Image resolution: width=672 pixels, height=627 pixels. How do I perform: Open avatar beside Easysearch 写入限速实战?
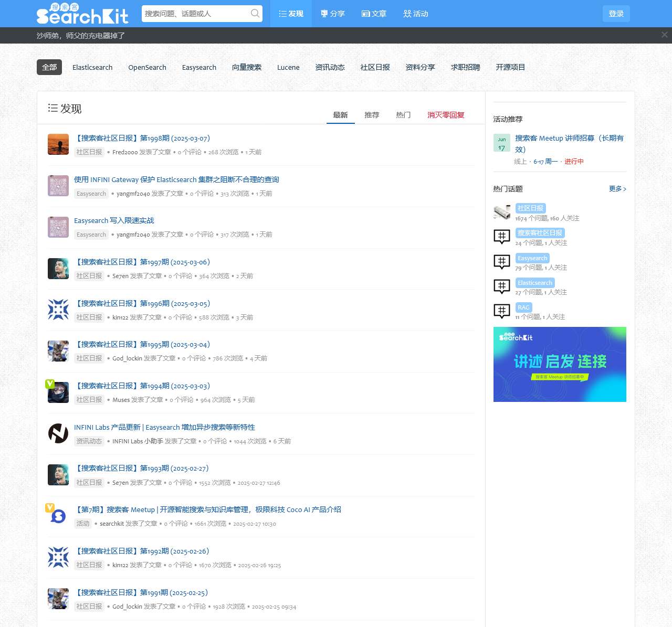tap(58, 227)
